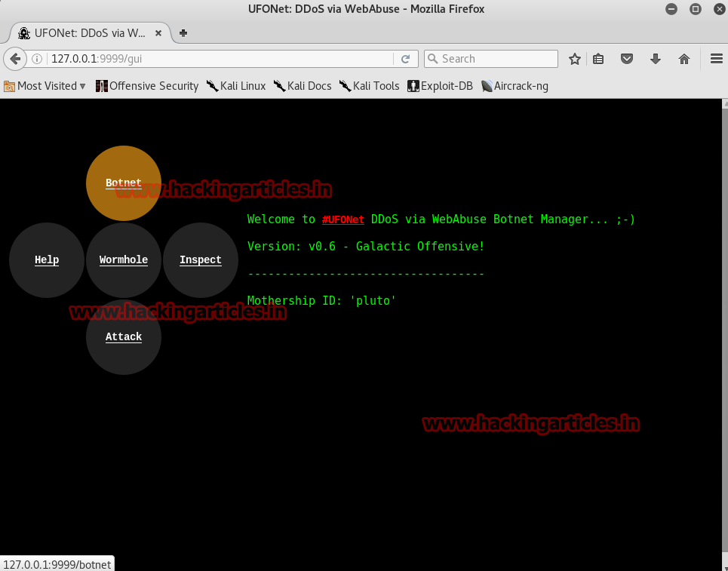728x571 pixels.
Task: Expand the Most Visited bookmarks dropdown
Action: click(45, 86)
